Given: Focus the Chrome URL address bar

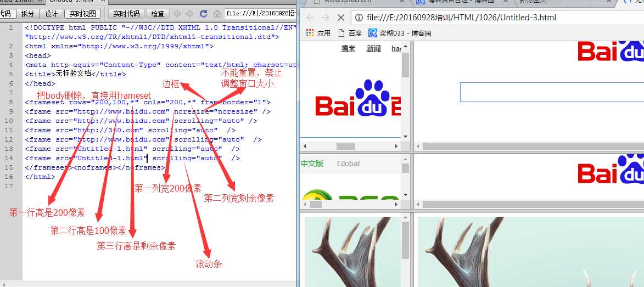Looking at the screenshot, I should pos(497,18).
